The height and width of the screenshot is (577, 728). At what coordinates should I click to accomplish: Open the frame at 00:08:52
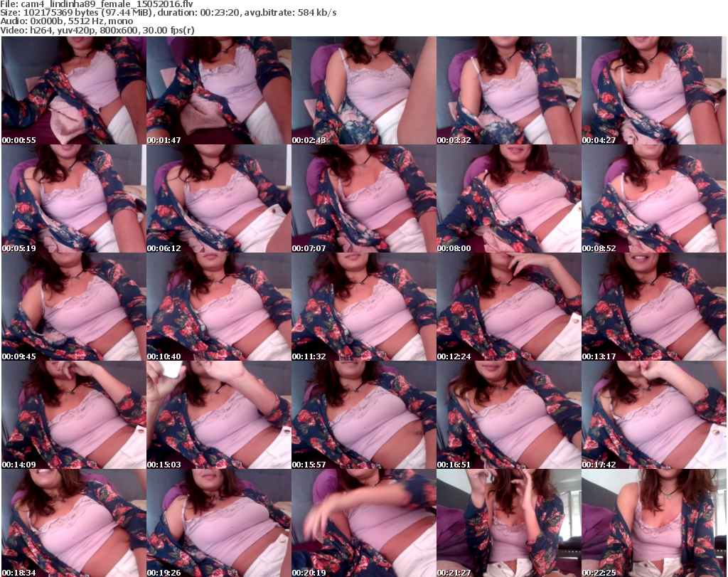pos(654,198)
